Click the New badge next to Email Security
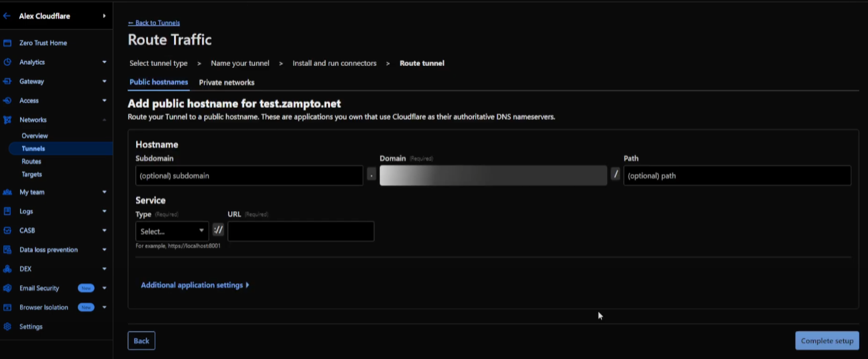Image resolution: width=868 pixels, height=359 pixels. tap(86, 288)
